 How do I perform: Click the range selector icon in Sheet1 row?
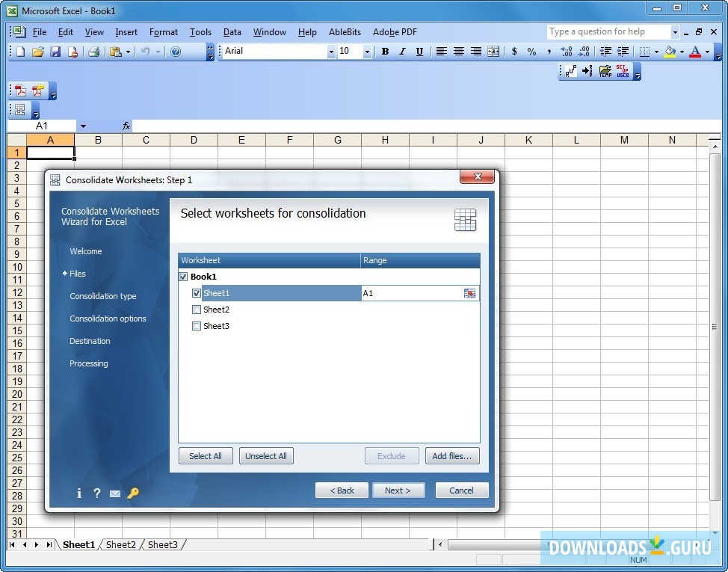[x=469, y=293]
